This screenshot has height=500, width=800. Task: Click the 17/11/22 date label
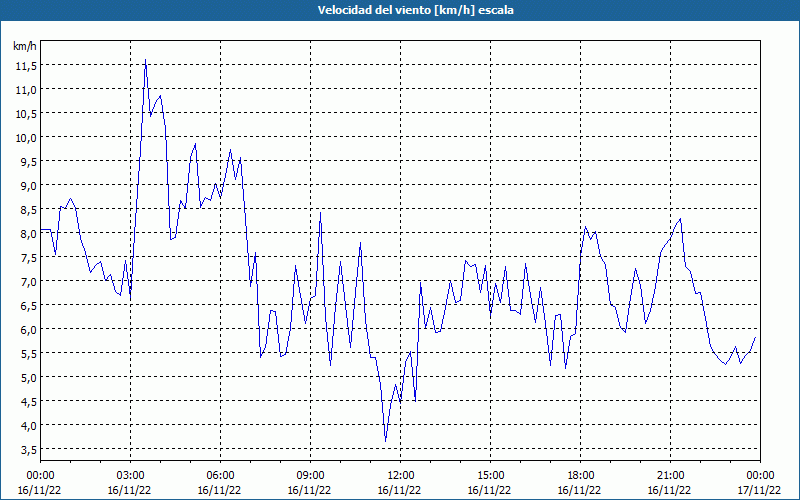[759, 490]
